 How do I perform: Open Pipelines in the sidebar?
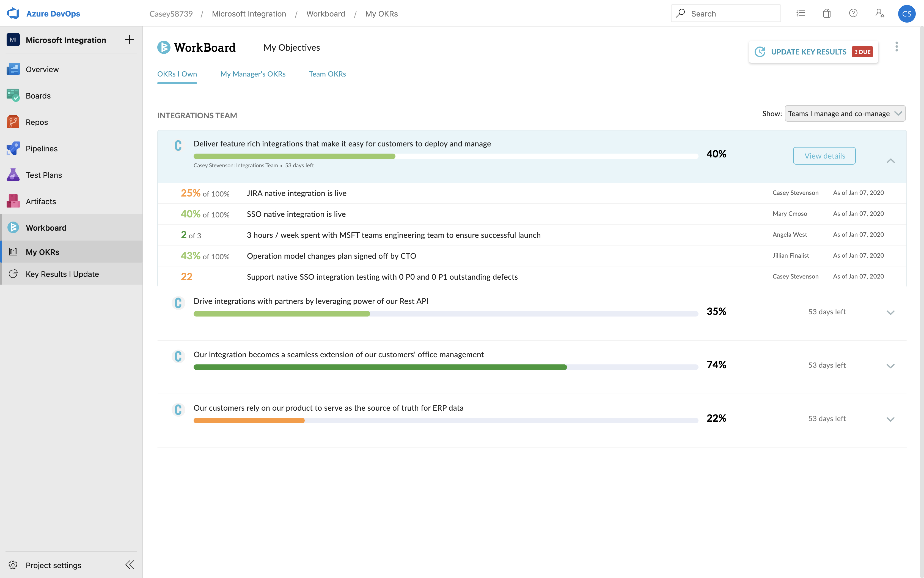point(71,148)
